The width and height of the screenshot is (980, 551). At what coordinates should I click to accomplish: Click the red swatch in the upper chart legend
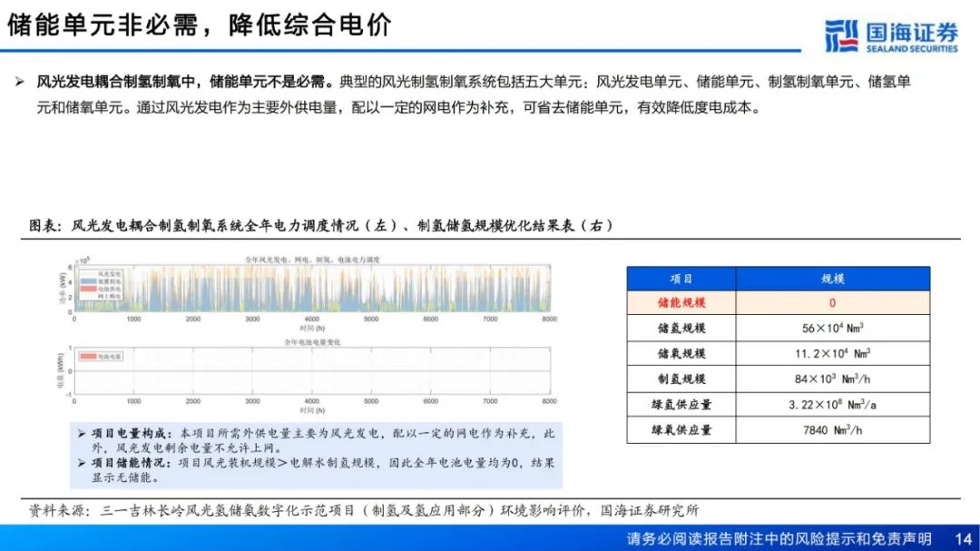[x=87, y=287]
